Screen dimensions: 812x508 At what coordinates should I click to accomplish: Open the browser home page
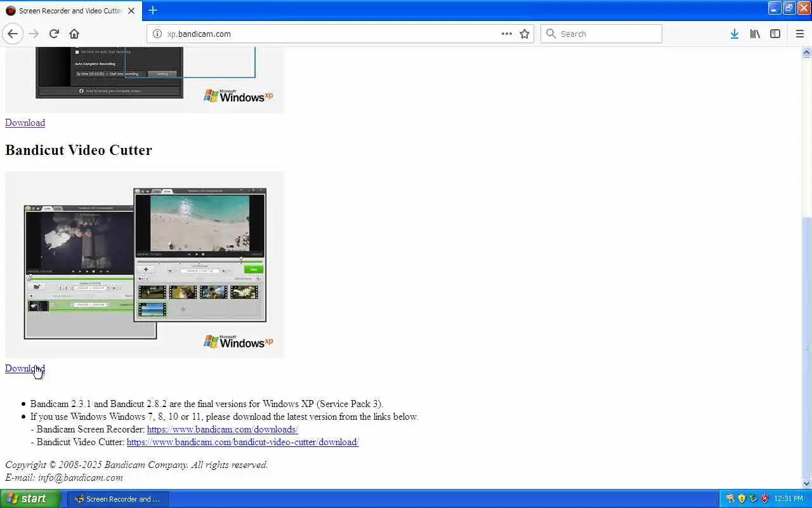[74, 34]
